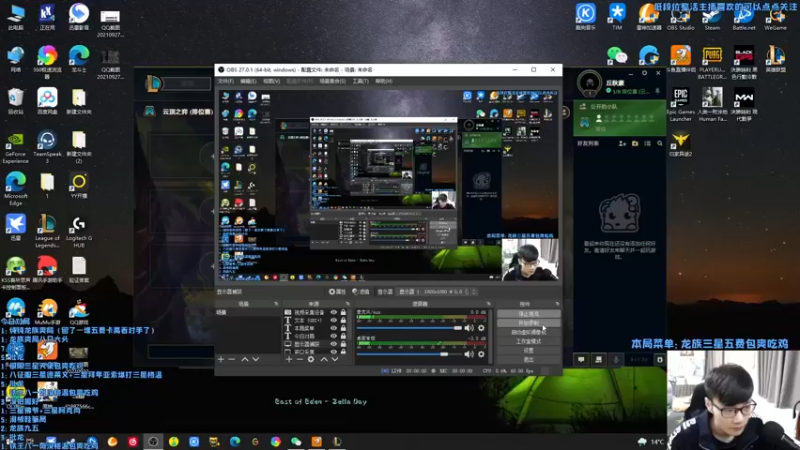Open TeamSpeak 3 desktop shortcut

pyautogui.click(x=47, y=147)
